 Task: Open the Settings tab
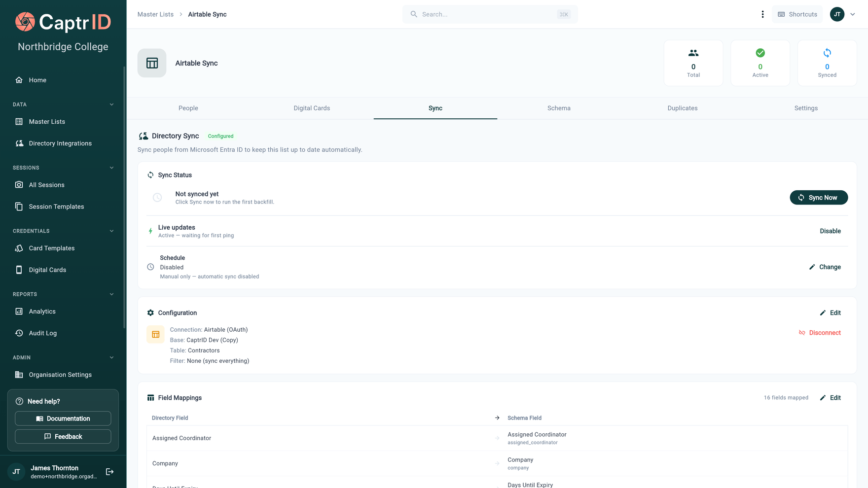pos(806,108)
